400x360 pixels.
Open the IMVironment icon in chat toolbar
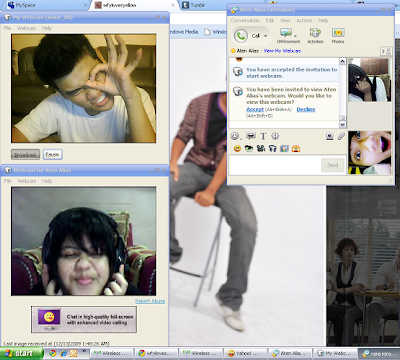click(286, 33)
